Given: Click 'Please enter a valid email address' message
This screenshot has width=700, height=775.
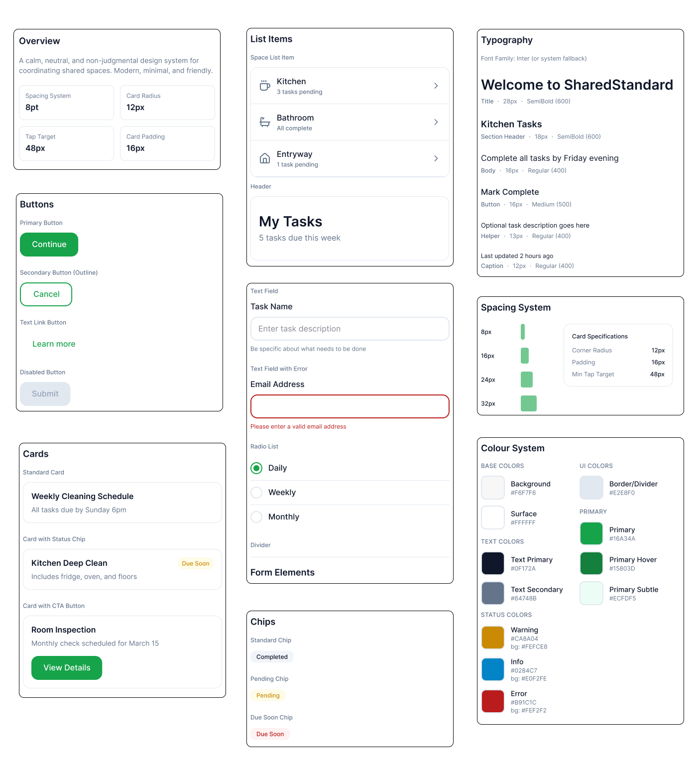Looking at the screenshot, I should coord(298,427).
